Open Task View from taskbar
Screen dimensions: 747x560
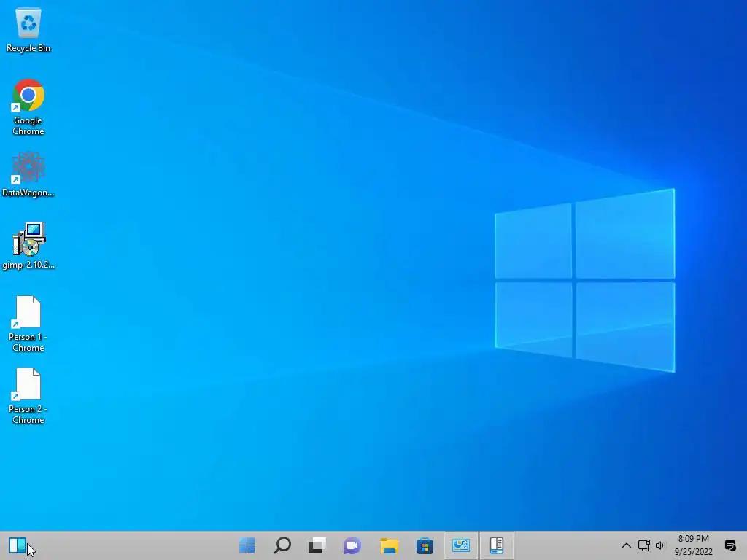(x=317, y=545)
